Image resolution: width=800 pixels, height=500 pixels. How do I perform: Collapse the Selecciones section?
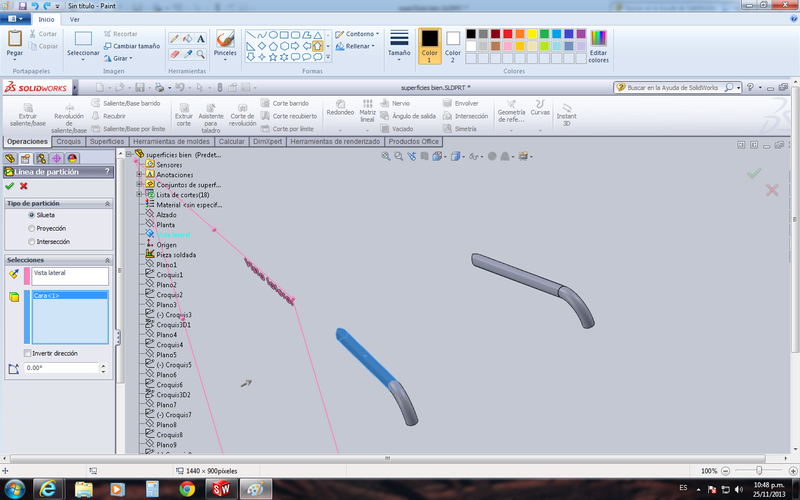pos(107,260)
